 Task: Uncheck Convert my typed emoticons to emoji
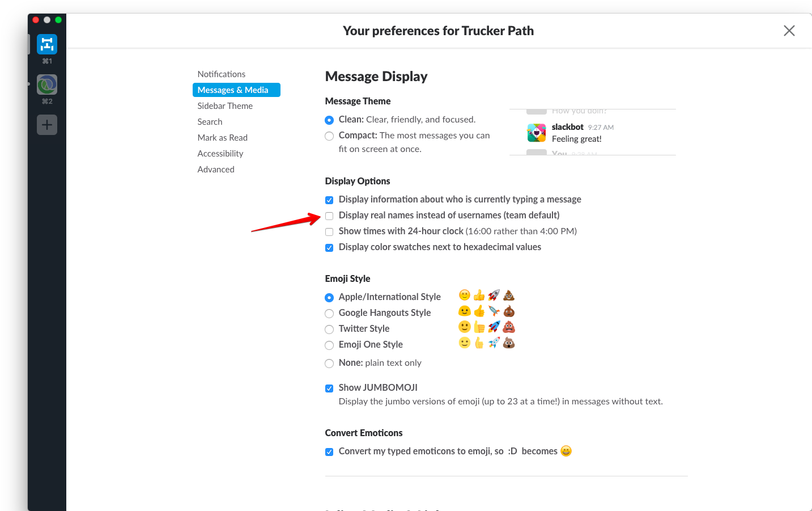tap(329, 452)
